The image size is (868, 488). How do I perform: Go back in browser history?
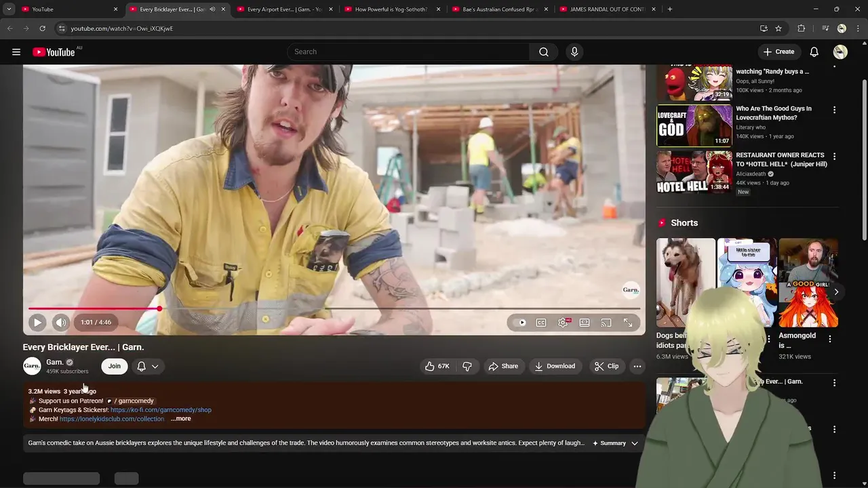click(x=9, y=28)
